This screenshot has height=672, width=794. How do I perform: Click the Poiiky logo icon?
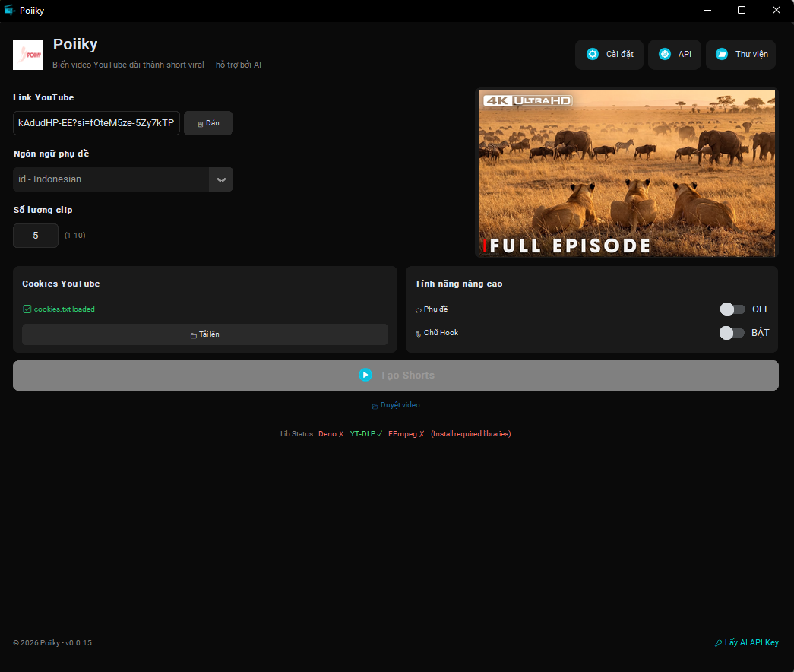[27, 54]
